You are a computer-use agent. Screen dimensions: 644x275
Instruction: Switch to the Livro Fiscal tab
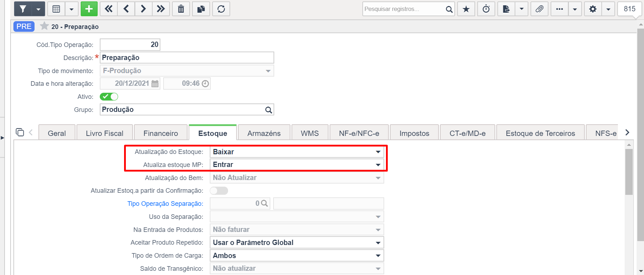pyautogui.click(x=105, y=133)
